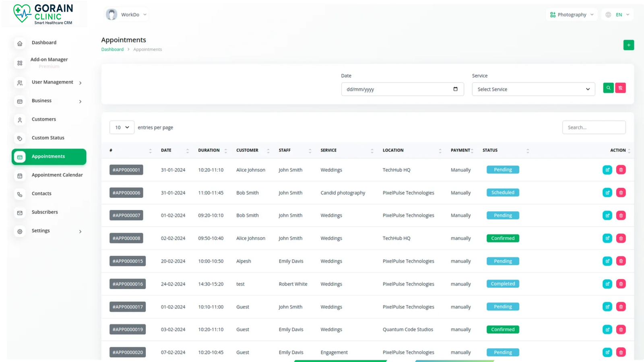Click the calendar picker icon in Date field
The image size is (644, 362).
tap(455, 89)
